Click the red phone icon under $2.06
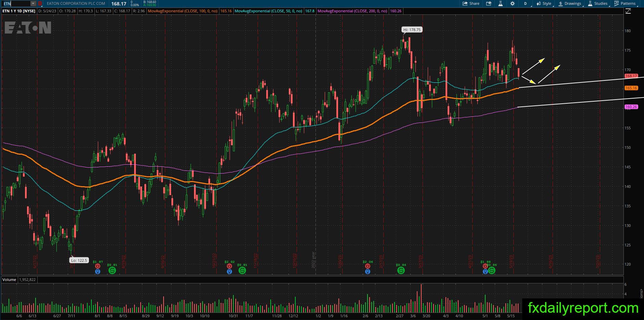This screenshot has height=320, width=644. coord(368,266)
